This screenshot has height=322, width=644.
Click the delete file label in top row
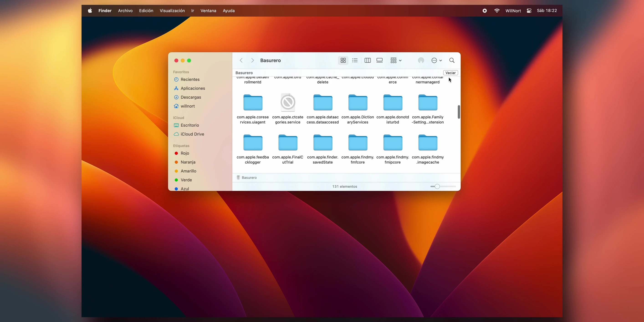322,82
